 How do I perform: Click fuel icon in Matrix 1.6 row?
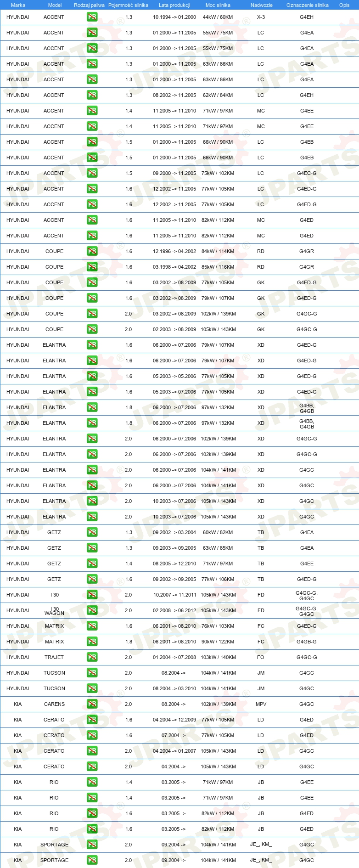(x=92, y=626)
